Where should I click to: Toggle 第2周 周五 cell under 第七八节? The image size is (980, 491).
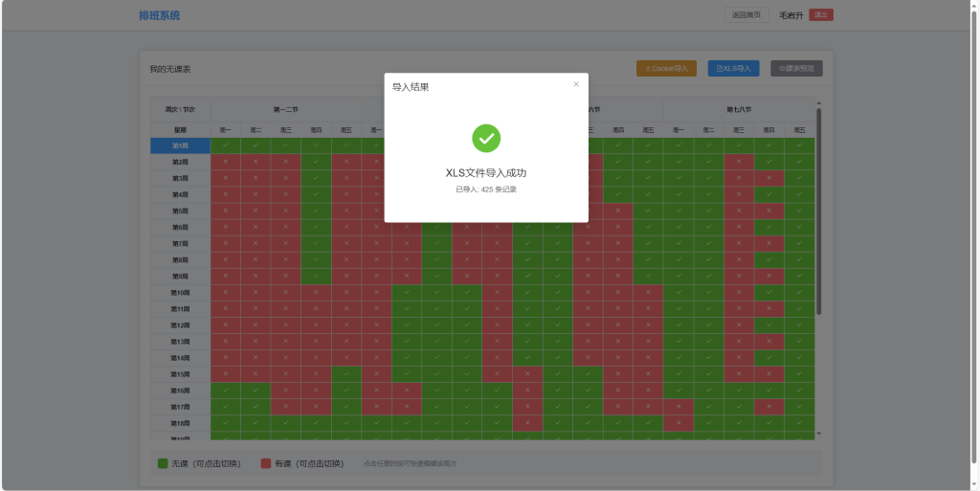click(799, 162)
